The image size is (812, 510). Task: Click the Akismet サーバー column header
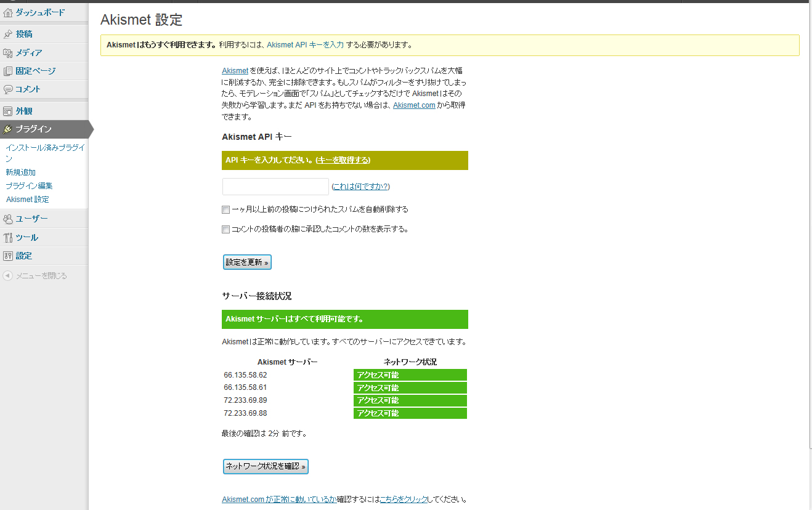coord(288,362)
